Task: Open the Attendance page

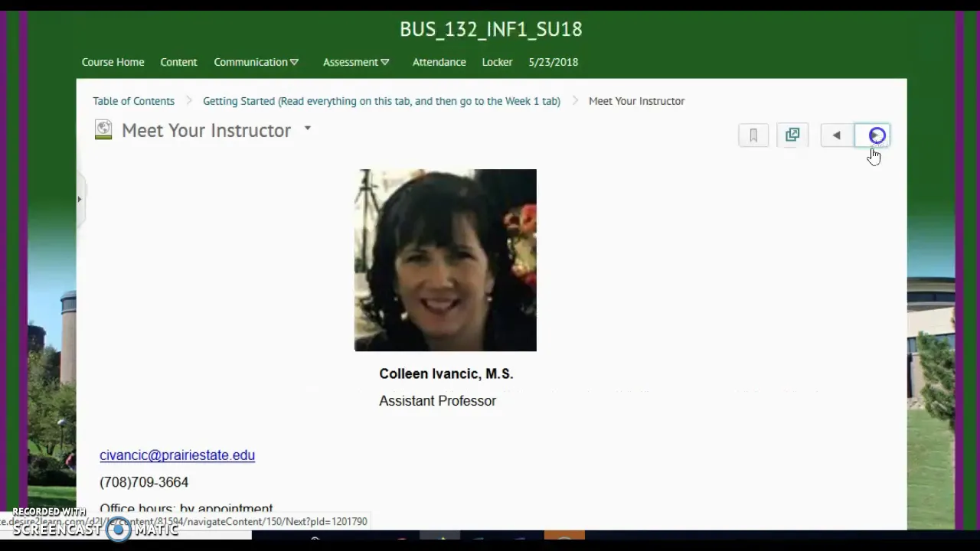Action: 439,62
